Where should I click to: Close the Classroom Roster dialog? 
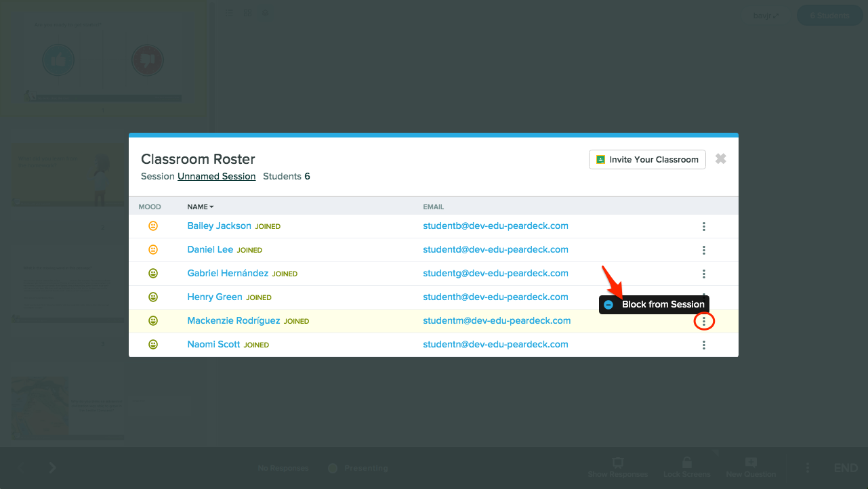coord(721,158)
